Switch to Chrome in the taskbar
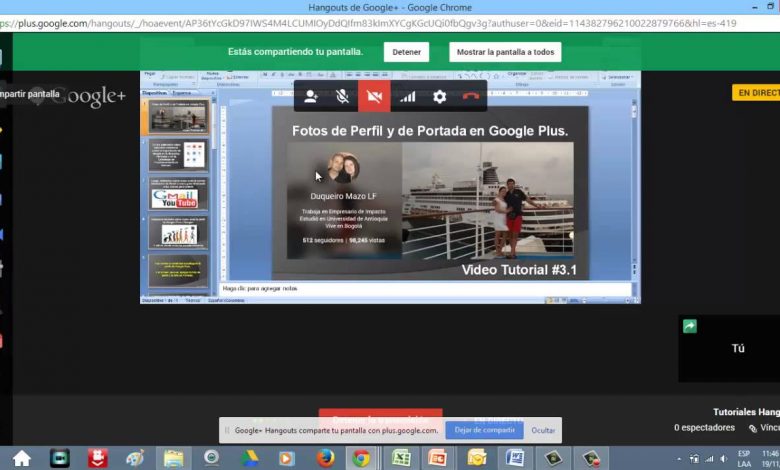This screenshot has height=470, width=780. coord(362,458)
